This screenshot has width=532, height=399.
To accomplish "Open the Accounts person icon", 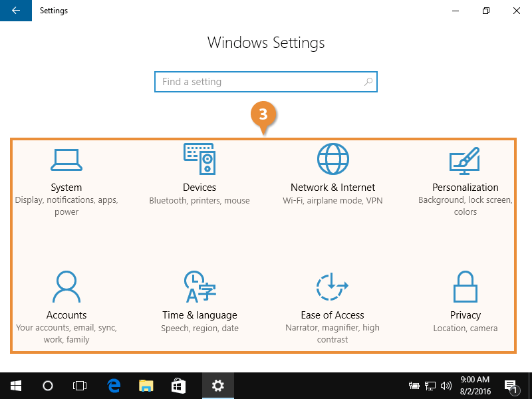I will 66,287.
